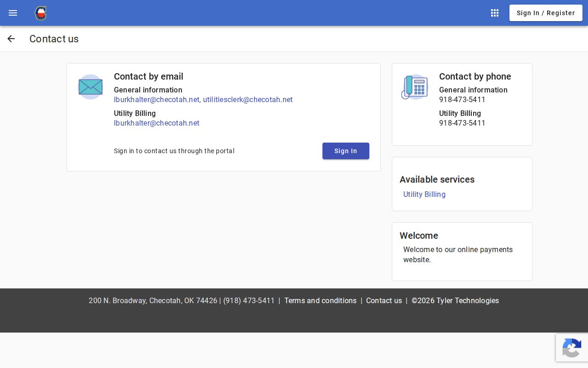
Task: Go back using the arrow icon
Action: tap(11, 39)
